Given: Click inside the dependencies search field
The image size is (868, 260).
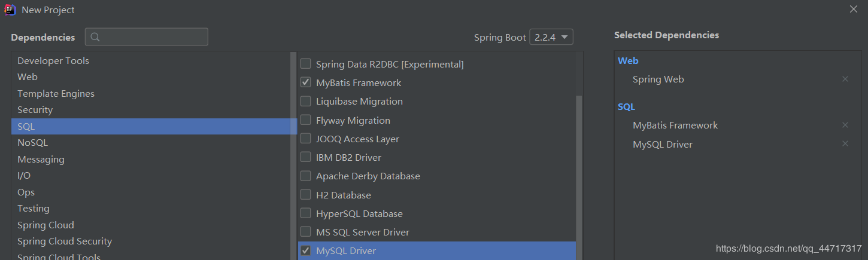Looking at the screenshot, I should tap(147, 37).
